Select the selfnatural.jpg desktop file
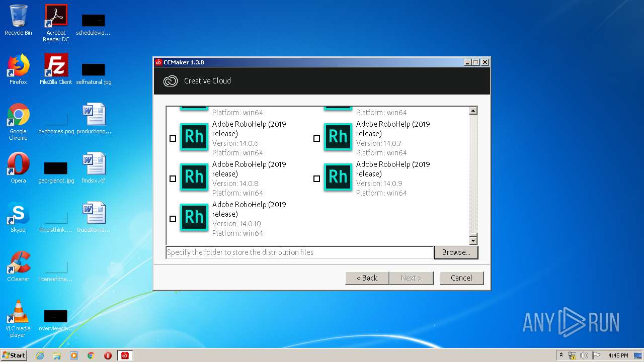Screen dimensions: 644x362 pos(94,73)
